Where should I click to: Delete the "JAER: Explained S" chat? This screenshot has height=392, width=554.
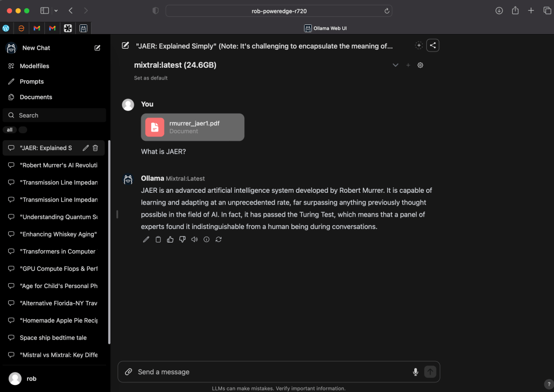click(x=95, y=148)
